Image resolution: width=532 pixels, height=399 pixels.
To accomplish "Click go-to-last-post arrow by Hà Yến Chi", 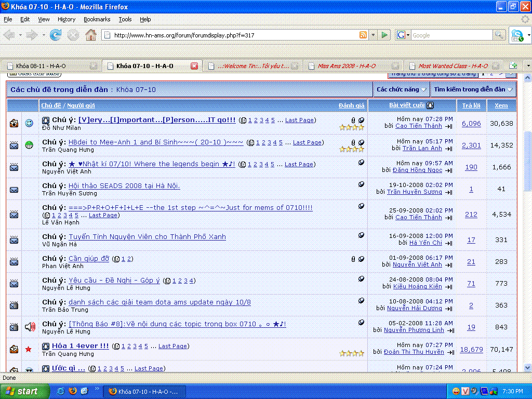I will click(x=449, y=243).
